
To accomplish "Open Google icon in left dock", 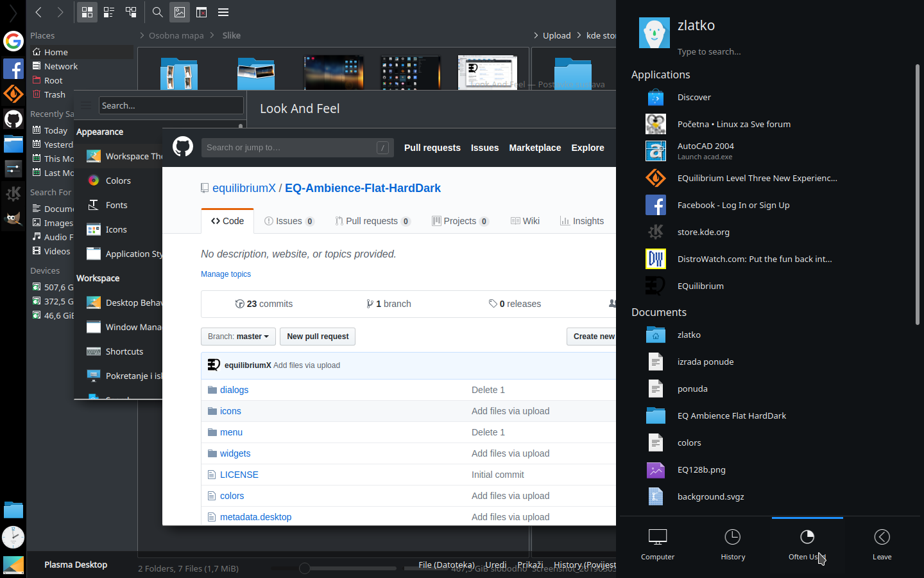I will (13, 41).
